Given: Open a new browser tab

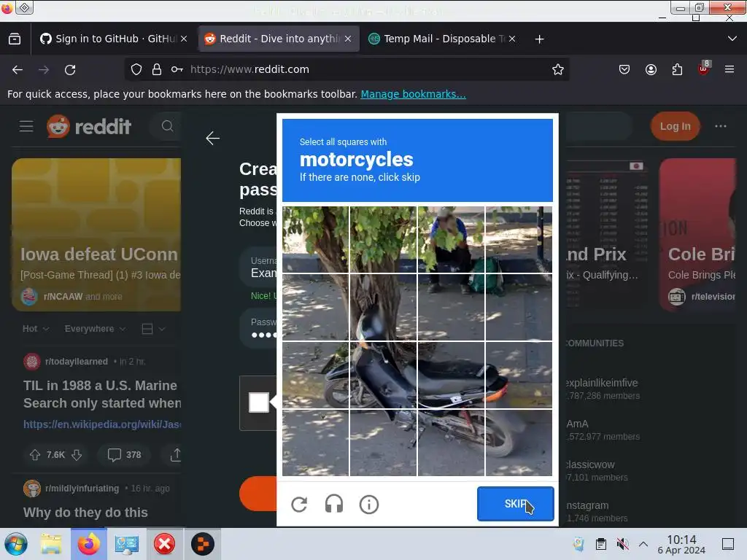Looking at the screenshot, I should point(539,39).
